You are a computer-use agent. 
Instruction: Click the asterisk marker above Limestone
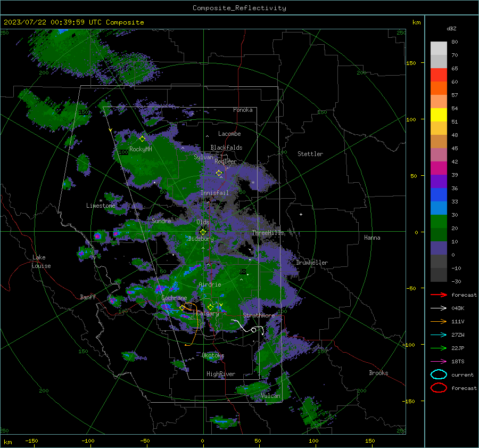101,201
